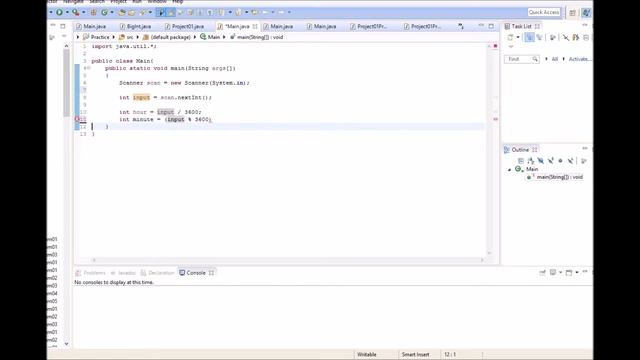
Task: Click the Run Last Tool external tools icon
Action: (x=76, y=12)
